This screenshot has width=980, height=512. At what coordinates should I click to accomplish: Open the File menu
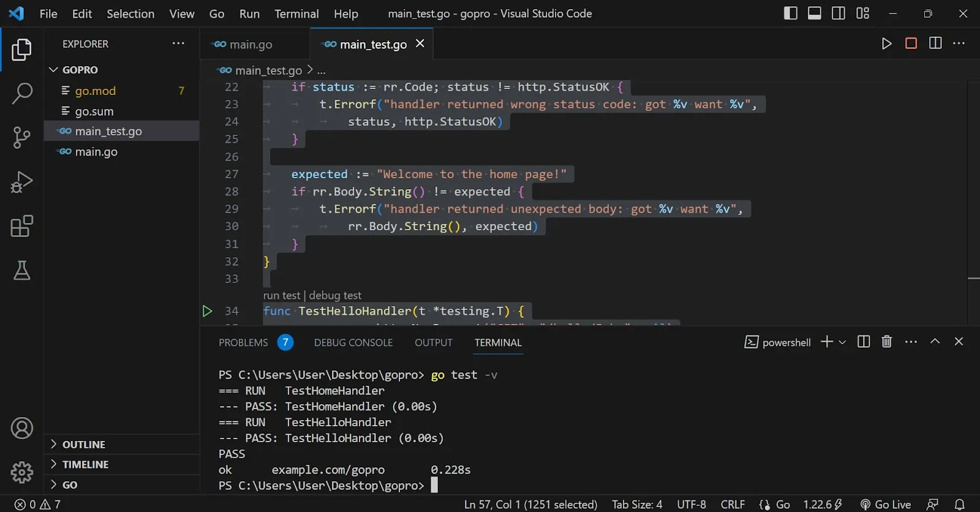coord(48,13)
